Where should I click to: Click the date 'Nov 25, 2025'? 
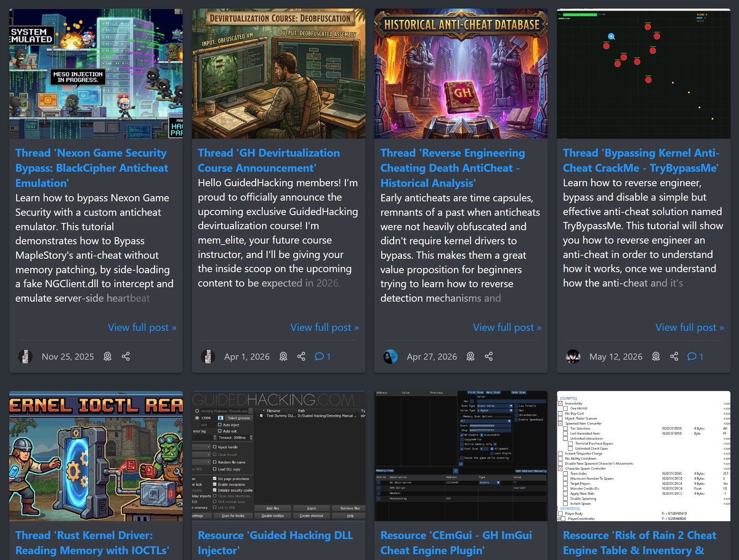coord(68,357)
